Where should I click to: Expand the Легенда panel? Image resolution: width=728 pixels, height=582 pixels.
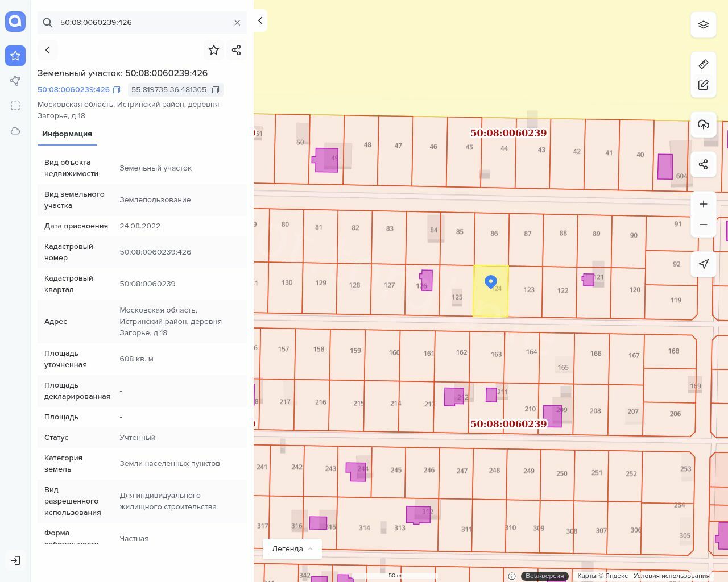click(292, 548)
